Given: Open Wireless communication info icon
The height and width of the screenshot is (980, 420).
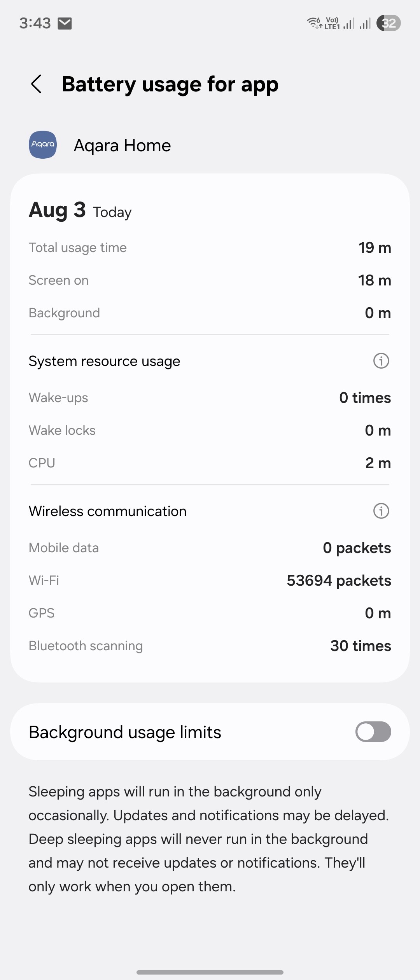Looking at the screenshot, I should click(x=381, y=511).
